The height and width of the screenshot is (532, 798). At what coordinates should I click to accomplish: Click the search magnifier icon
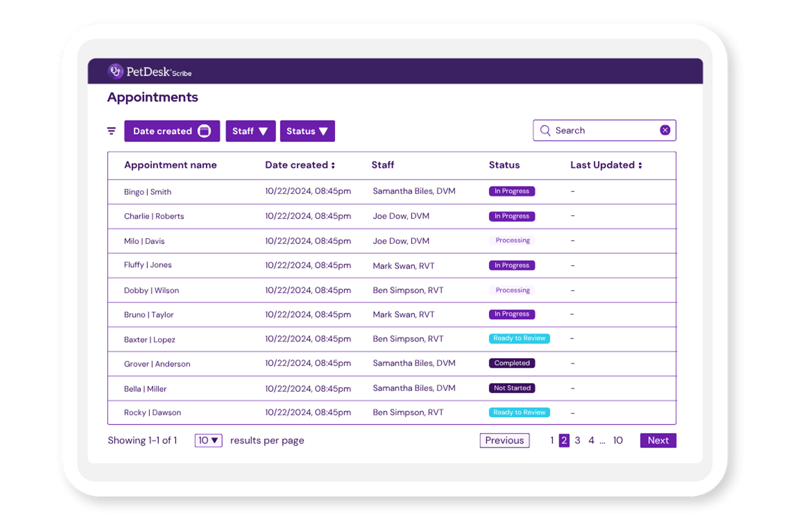click(x=545, y=130)
